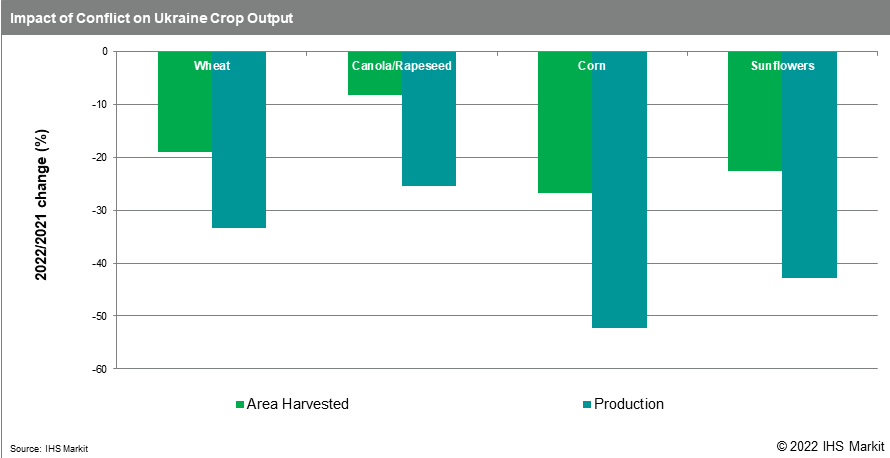Click the Corn Area Harvested green bar

point(565,130)
